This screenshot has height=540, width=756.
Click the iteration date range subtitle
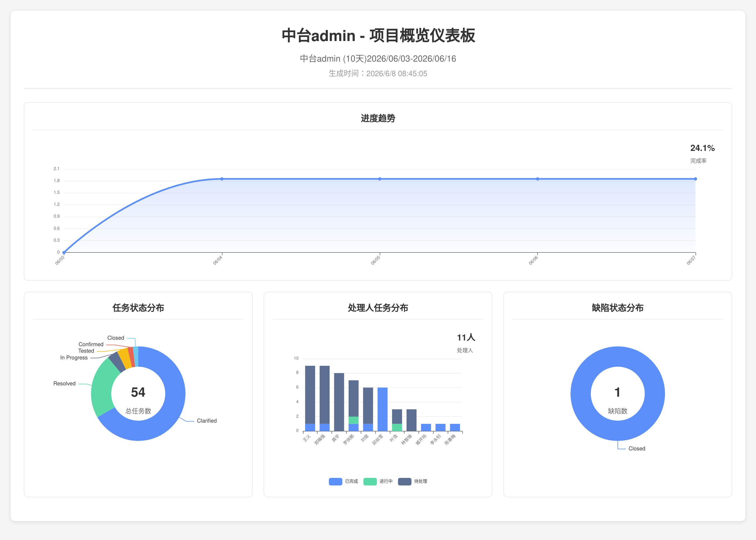pos(378,59)
